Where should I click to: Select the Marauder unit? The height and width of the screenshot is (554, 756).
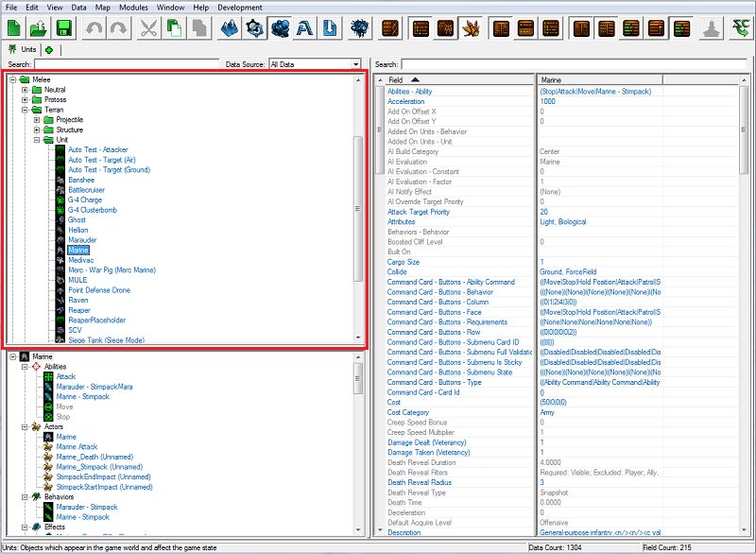point(82,240)
